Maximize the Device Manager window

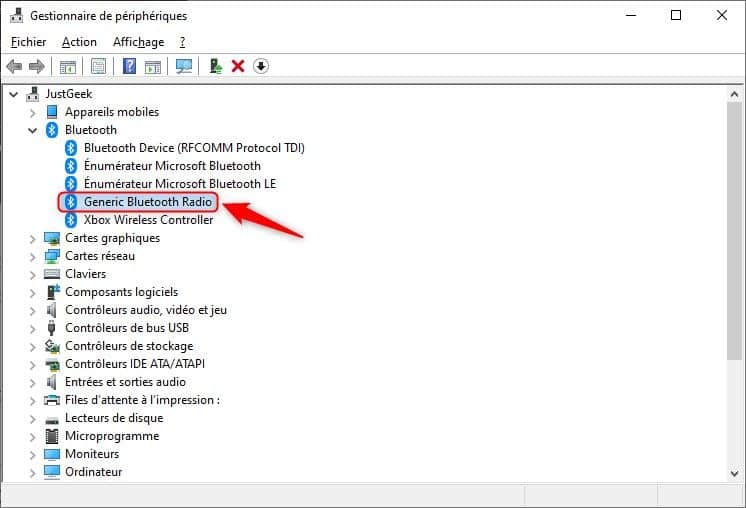click(676, 15)
